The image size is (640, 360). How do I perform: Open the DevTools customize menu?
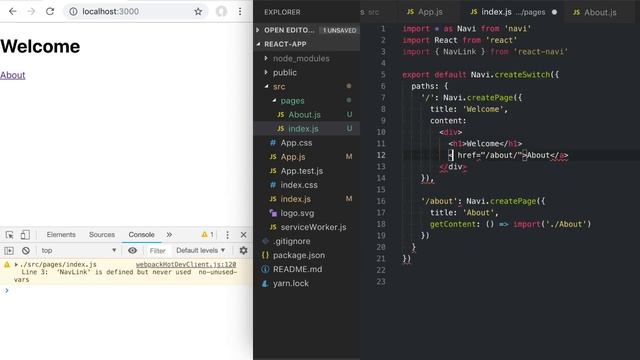[227, 235]
